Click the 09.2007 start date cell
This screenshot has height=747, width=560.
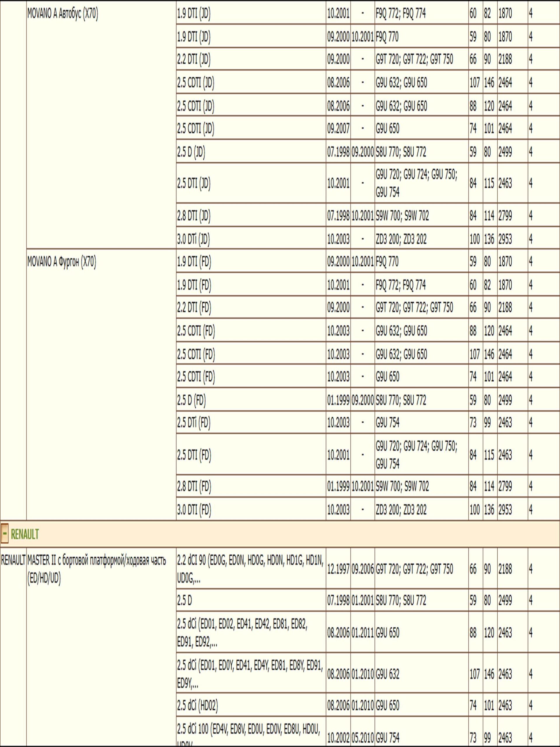[338, 129]
